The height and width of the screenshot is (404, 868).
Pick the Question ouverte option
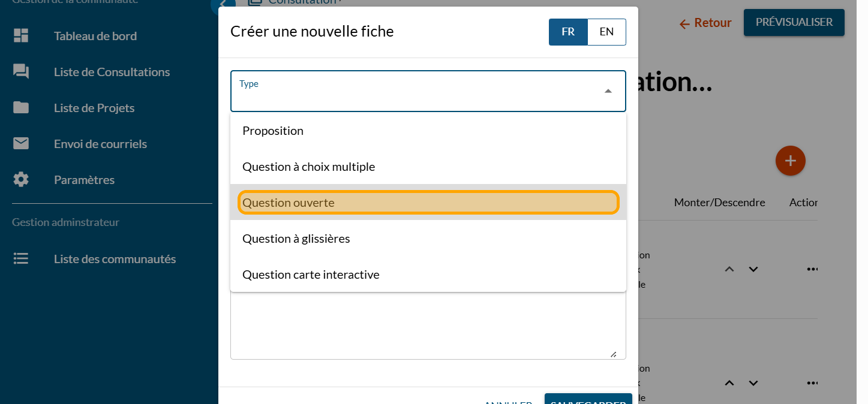point(289,203)
